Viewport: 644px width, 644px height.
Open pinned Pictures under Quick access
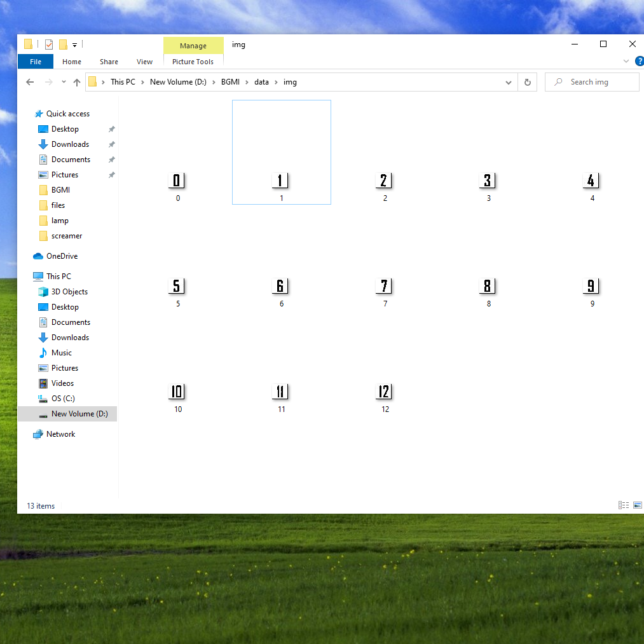pos(64,175)
